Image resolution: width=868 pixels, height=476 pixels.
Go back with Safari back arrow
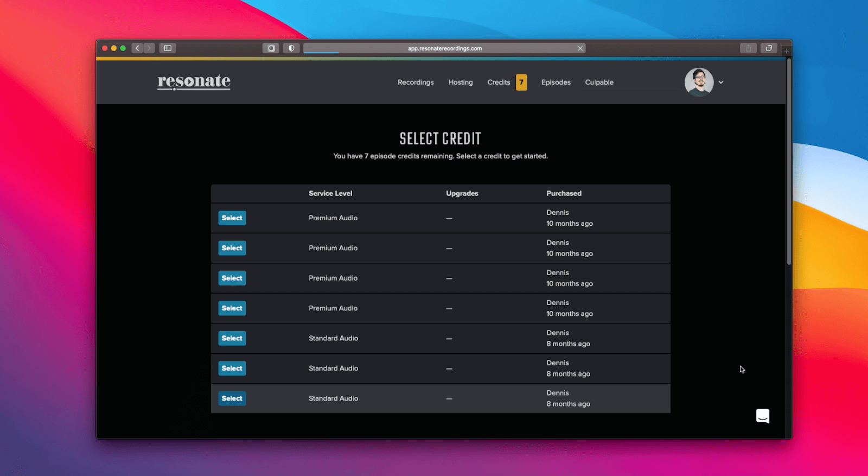pos(137,48)
